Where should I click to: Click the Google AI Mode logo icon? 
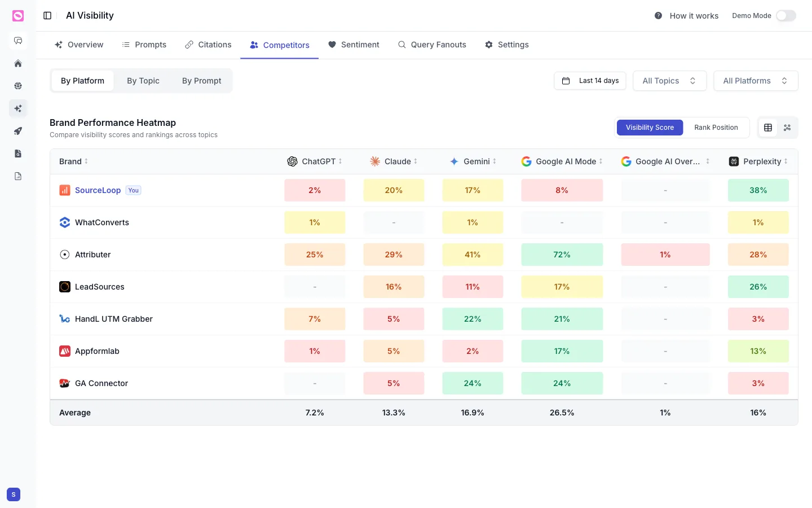tap(526, 161)
